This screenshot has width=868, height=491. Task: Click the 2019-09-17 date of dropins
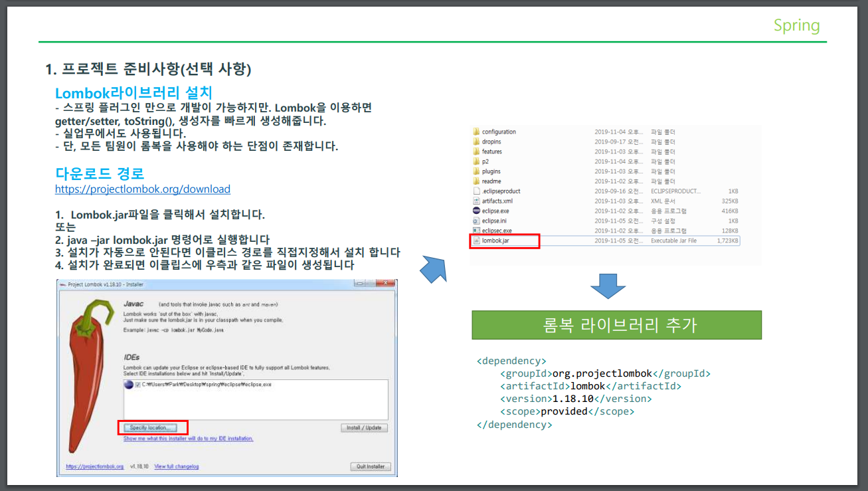619,142
